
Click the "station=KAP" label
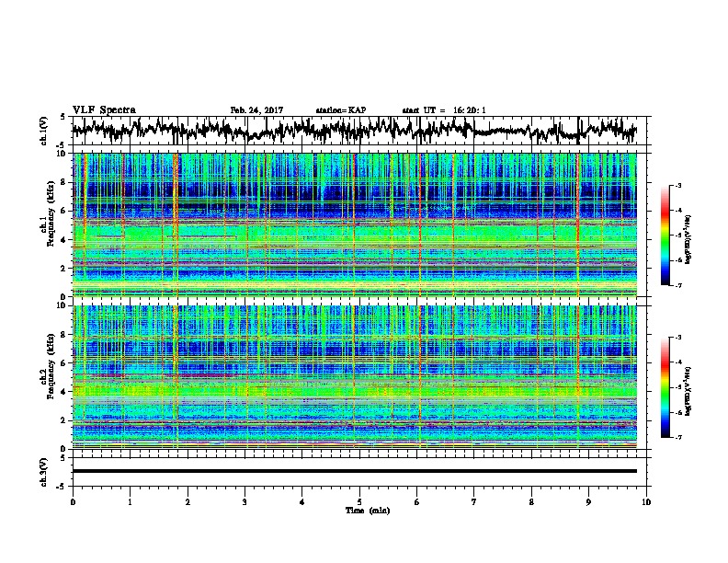[x=341, y=110]
